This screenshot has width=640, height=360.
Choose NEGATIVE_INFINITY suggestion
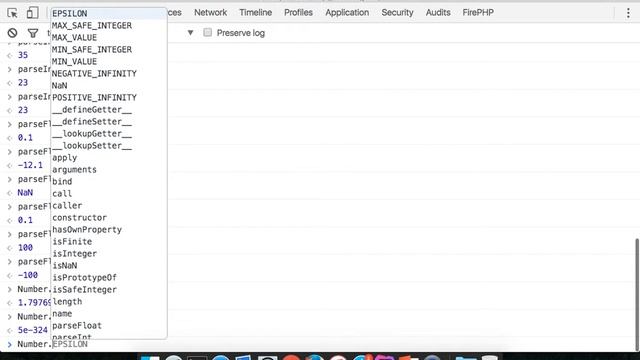point(109,73)
